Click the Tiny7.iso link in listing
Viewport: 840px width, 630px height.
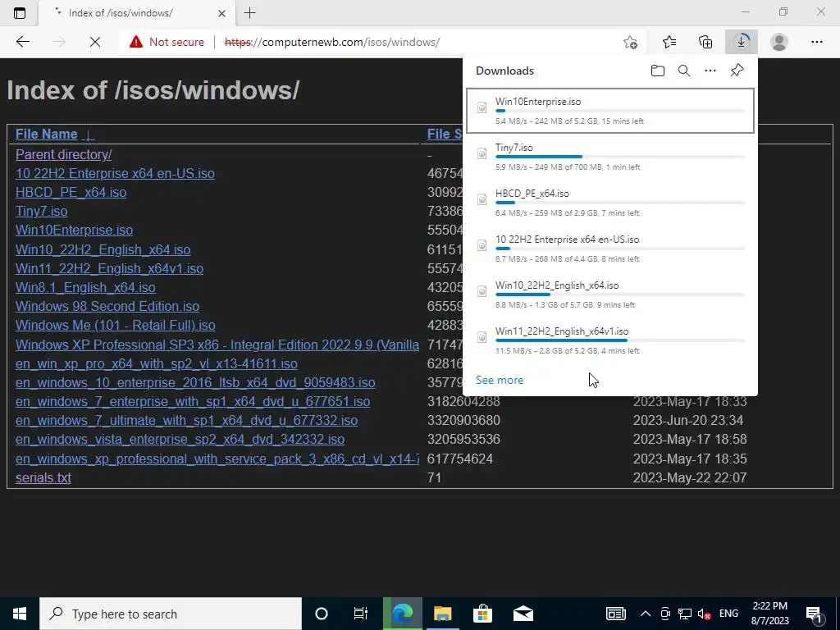(x=41, y=211)
